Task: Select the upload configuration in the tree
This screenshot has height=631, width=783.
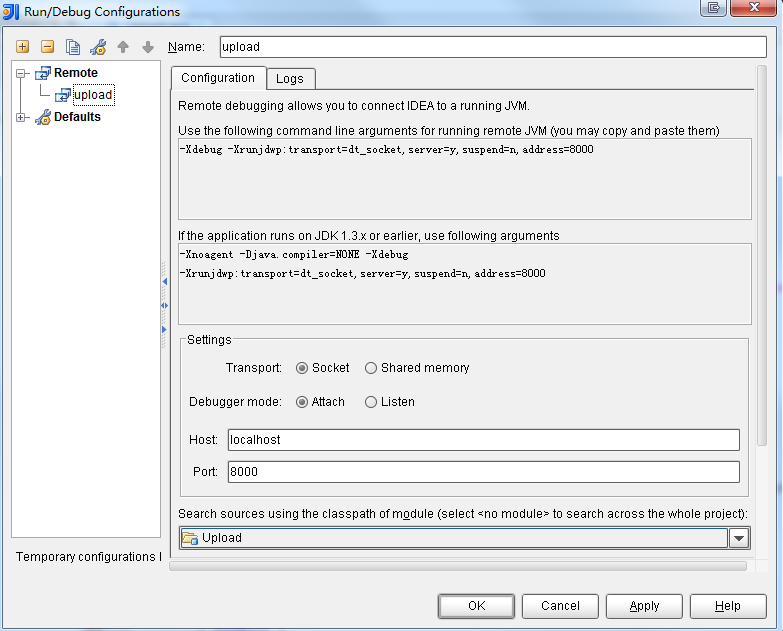Action: [x=93, y=95]
